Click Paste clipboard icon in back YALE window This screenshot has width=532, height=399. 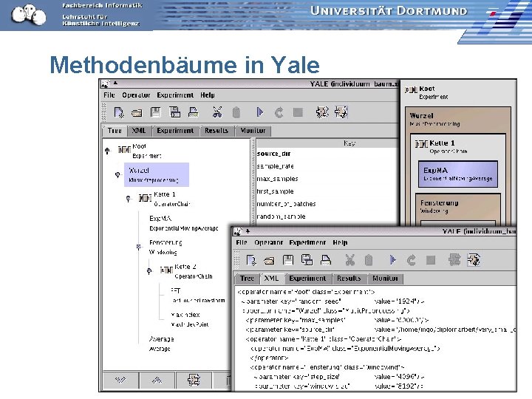click(x=236, y=112)
